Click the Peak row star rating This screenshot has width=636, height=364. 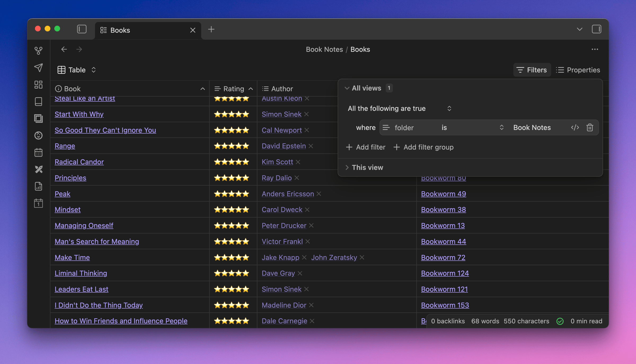[x=232, y=194]
